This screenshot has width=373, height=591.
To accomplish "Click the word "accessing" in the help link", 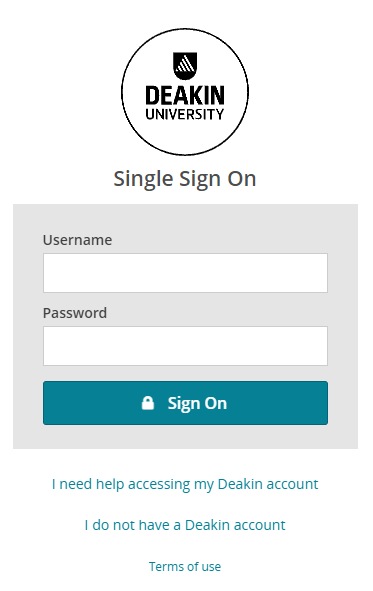I will coord(159,485).
